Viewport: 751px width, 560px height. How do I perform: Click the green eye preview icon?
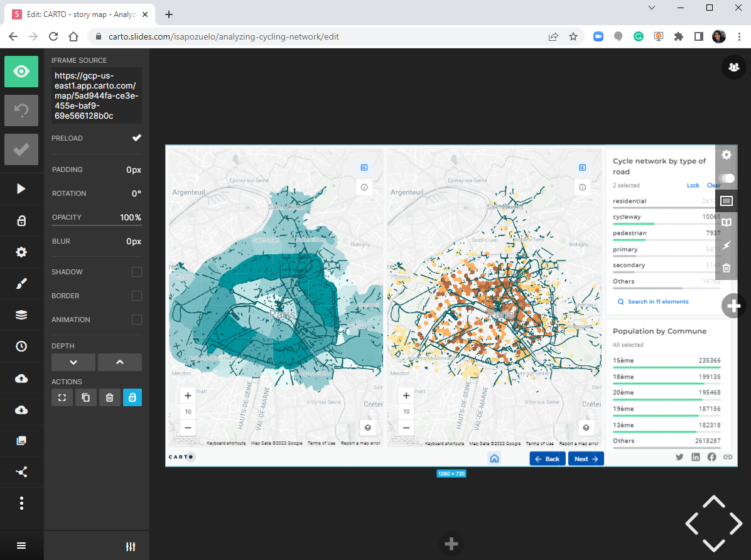(21, 72)
